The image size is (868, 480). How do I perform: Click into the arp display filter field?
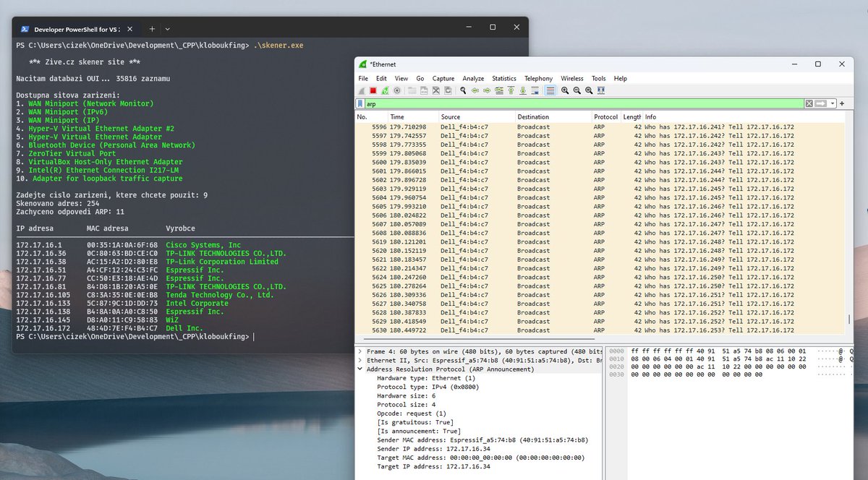click(584, 104)
